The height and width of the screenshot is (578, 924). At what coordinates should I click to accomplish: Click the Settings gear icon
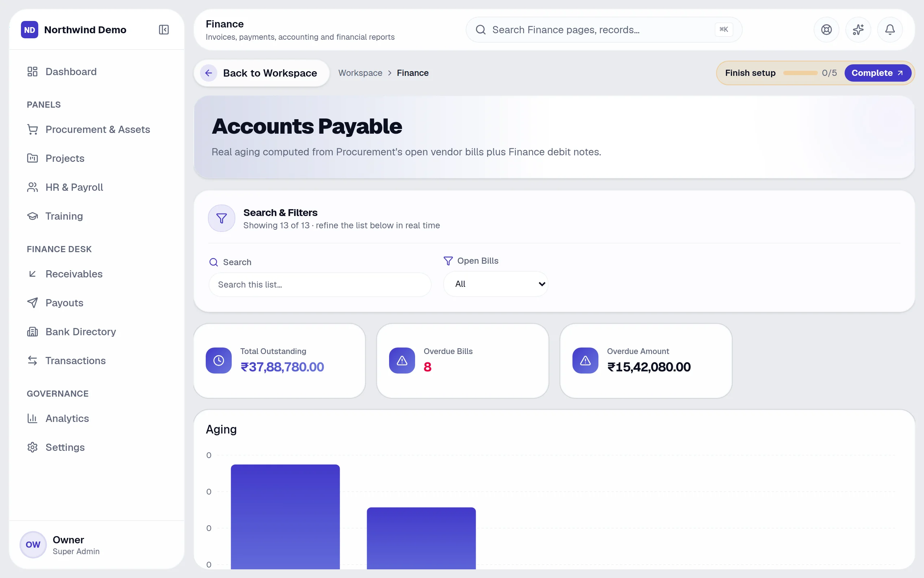(x=32, y=447)
